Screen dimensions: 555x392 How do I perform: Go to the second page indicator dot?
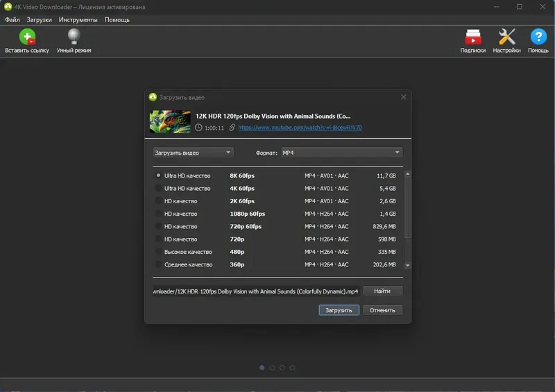(x=272, y=368)
